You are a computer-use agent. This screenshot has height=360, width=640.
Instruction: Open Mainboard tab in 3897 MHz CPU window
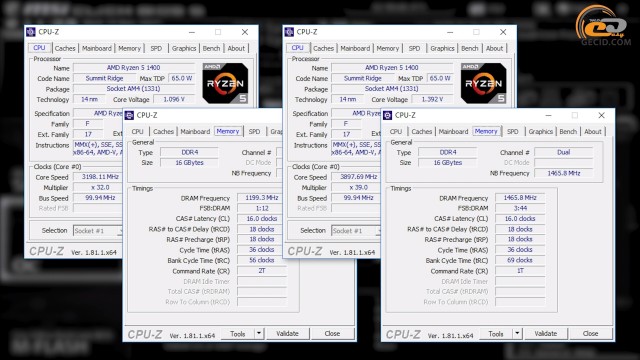click(355, 48)
